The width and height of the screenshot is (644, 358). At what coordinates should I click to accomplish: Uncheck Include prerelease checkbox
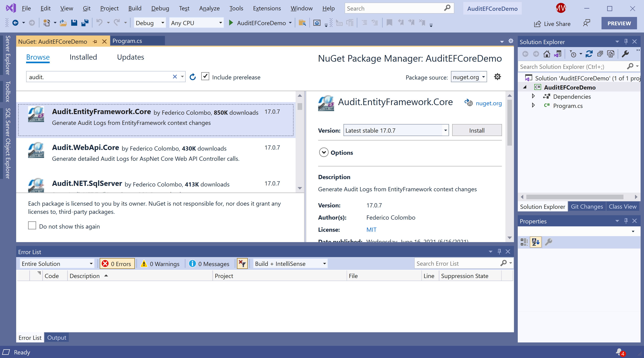coord(205,77)
